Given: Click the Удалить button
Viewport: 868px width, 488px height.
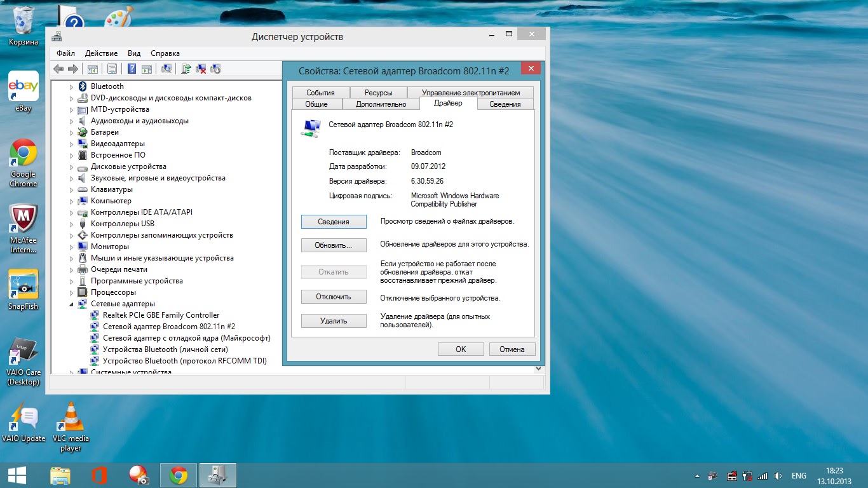Looking at the screenshot, I should click(x=334, y=321).
